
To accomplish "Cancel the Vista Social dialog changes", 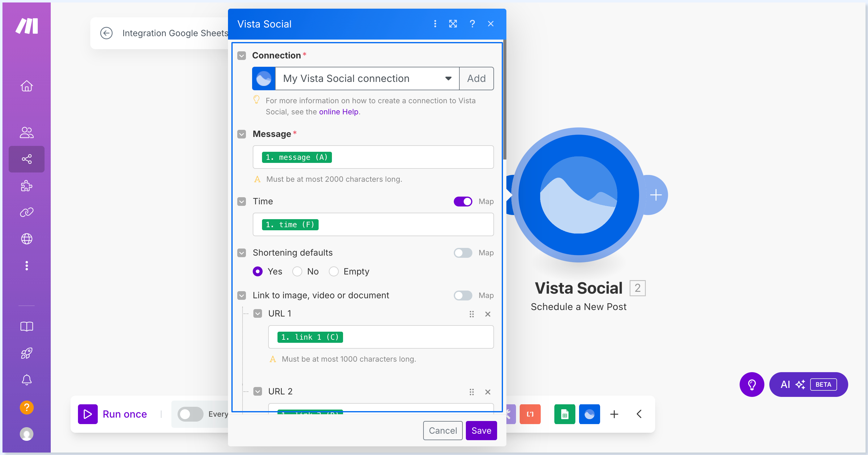I will (442, 430).
